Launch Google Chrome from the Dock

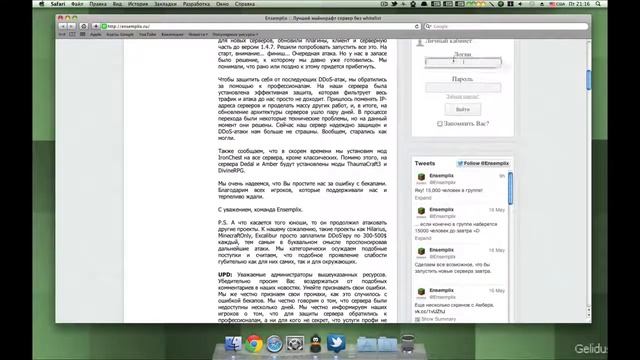[254, 344]
